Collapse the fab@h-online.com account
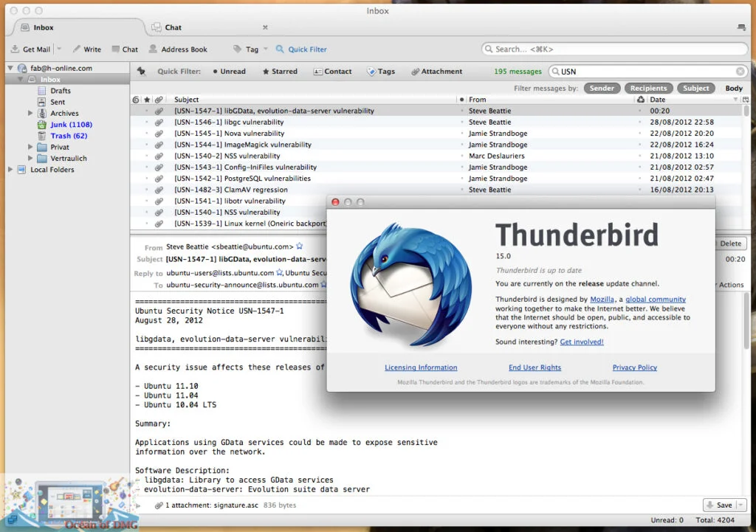 [x=10, y=68]
